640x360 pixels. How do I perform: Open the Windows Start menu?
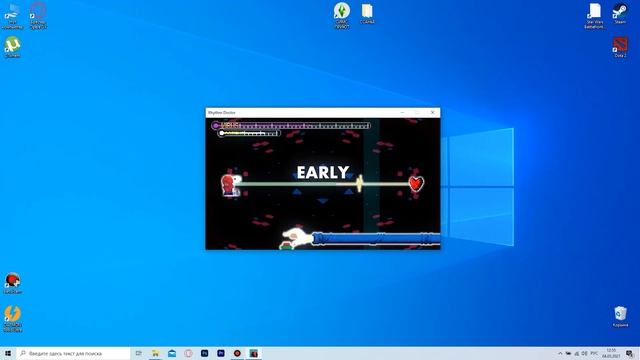8,353
